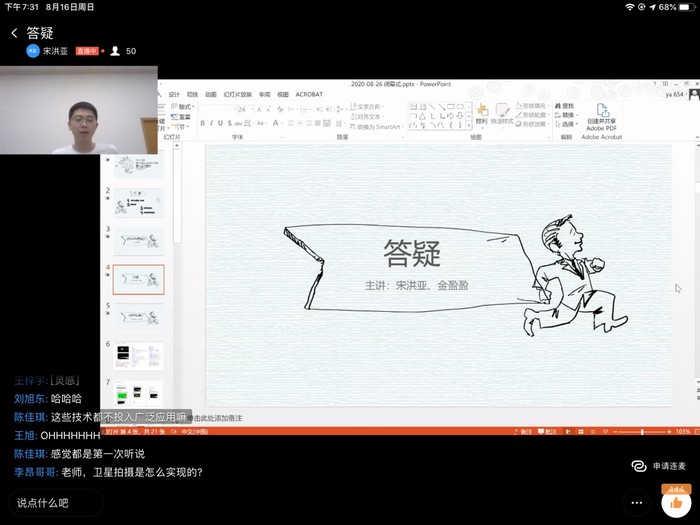
Task: Open the ACROBAT ribbon tab
Action: click(309, 95)
